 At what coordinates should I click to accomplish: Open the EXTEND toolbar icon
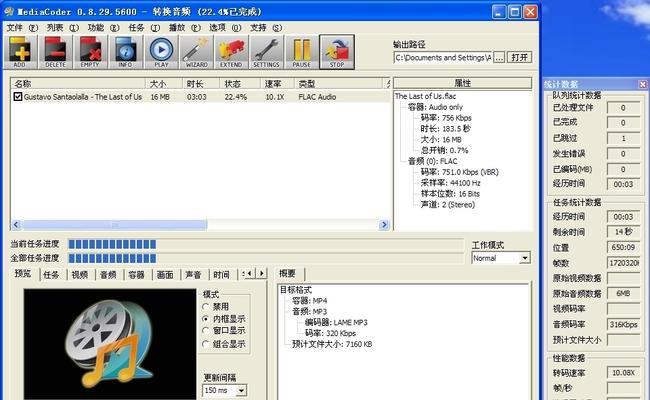point(231,52)
